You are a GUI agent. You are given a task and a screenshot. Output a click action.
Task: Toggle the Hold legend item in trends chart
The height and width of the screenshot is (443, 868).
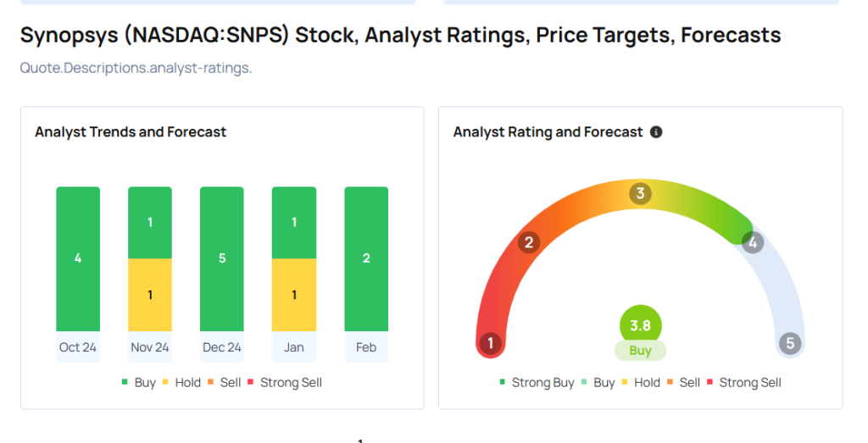coord(181,382)
